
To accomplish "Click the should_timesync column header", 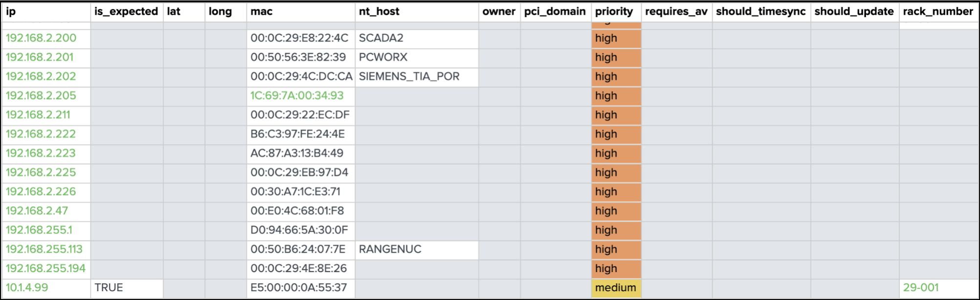I will click(760, 12).
